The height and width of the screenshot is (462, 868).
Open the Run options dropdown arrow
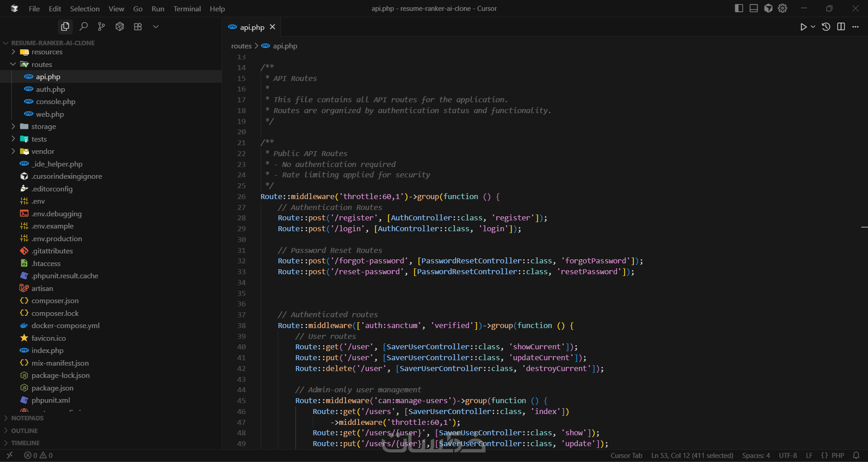point(813,27)
